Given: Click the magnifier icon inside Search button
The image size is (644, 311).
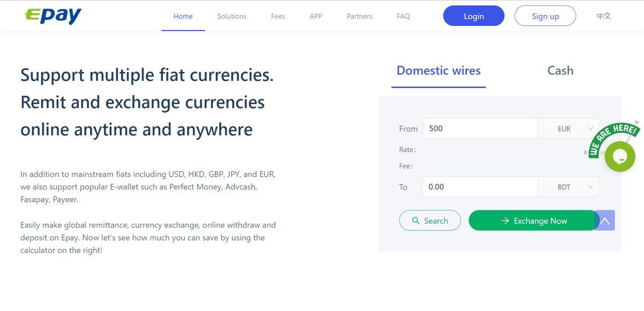Looking at the screenshot, I should click(416, 220).
